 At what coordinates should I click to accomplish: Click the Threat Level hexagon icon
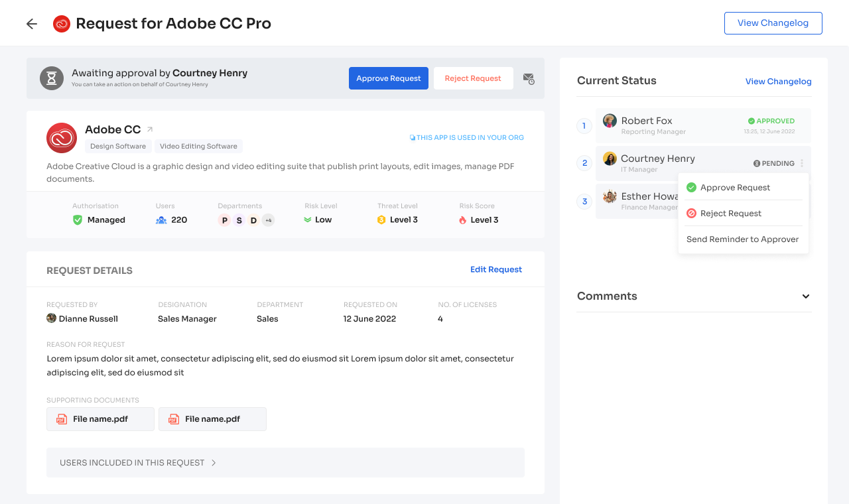[x=381, y=220]
